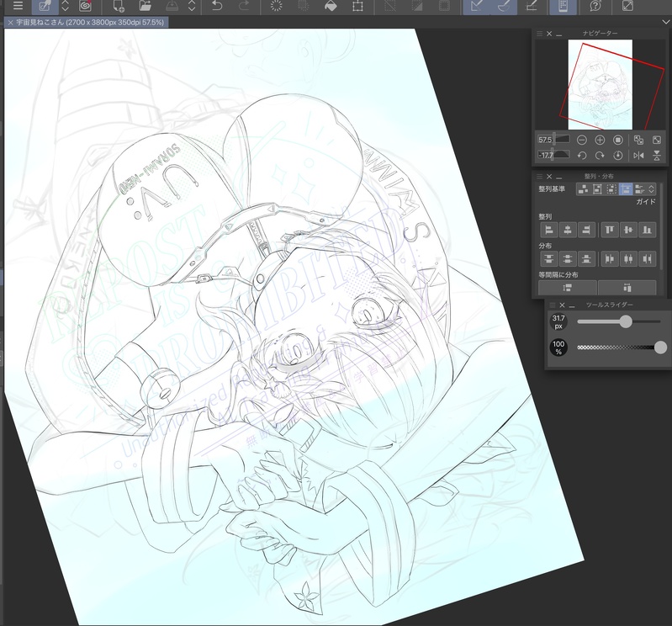Screen dimensions: 672x626
Task: Distribute top edges in 分布
Action: coord(549,259)
